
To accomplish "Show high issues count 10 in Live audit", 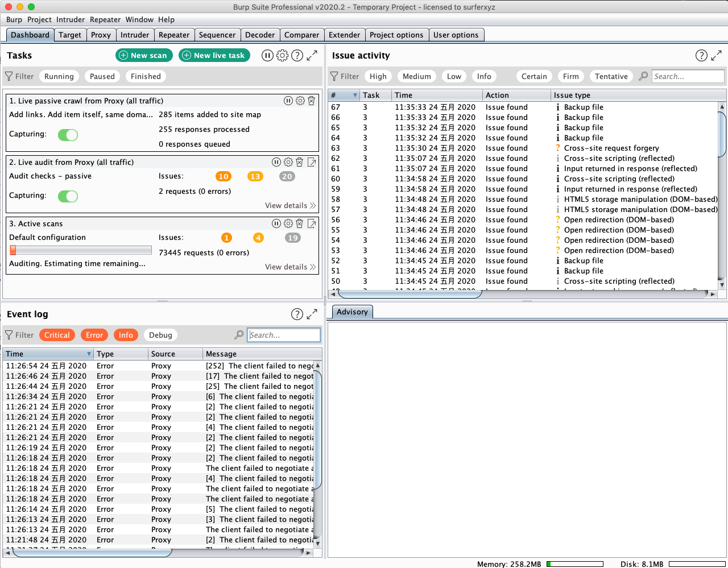I will click(224, 176).
